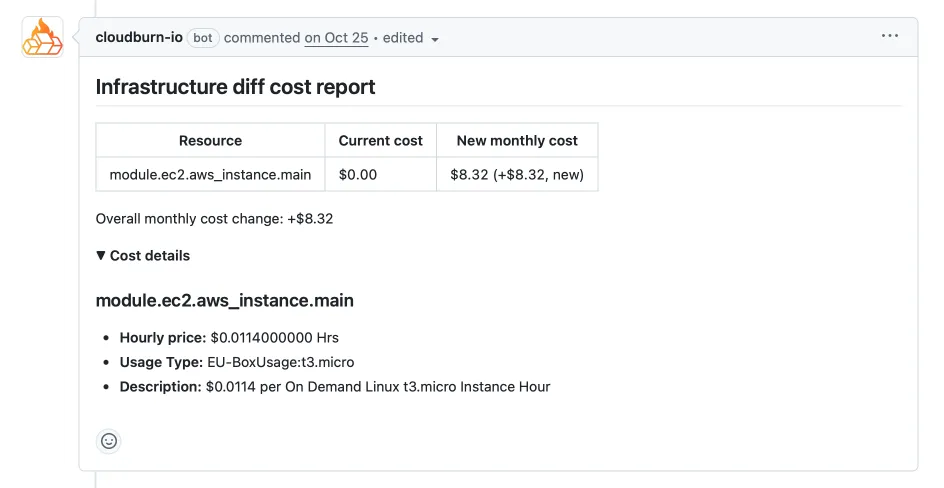Click the cloudburn-io flame avatar
Image resolution: width=944 pixels, height=488 pixels.
[x=43, y=37]
